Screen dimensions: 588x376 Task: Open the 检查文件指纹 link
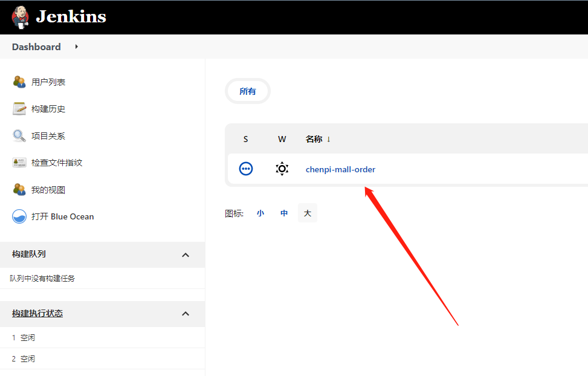(x=57, y=163)
